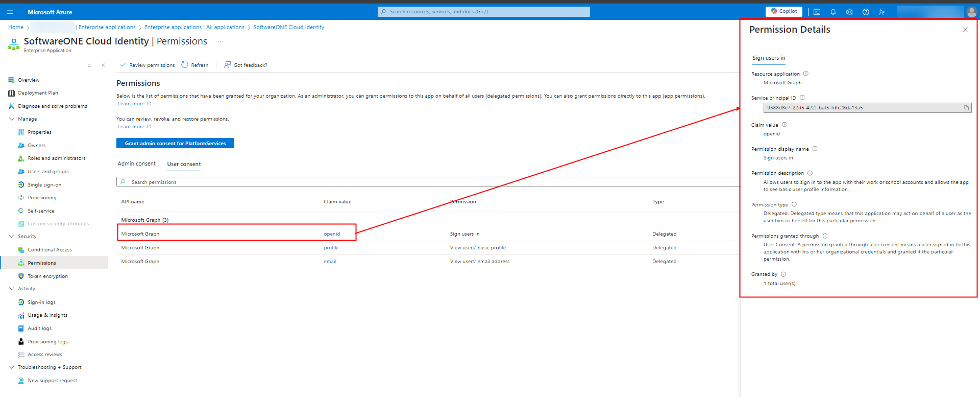This screenshot has width=980, height=397.
Task: Copy the Service principal ID to clipboard
Action: coord(966,108)
